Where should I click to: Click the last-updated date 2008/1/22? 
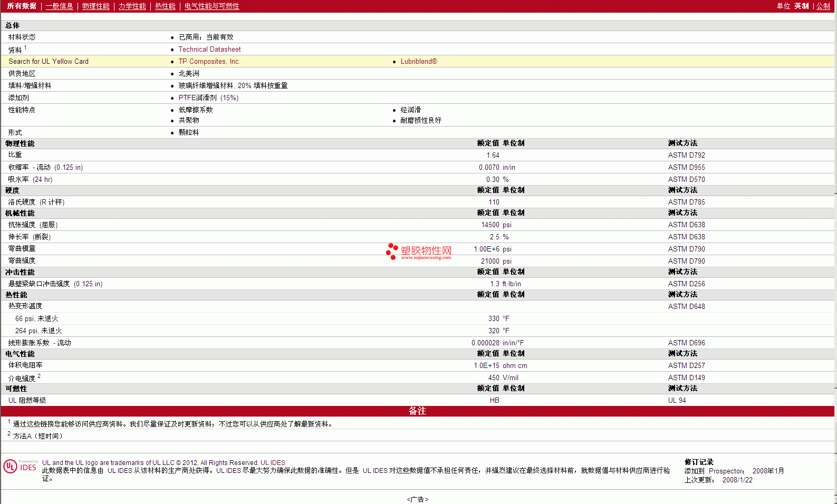737,480
